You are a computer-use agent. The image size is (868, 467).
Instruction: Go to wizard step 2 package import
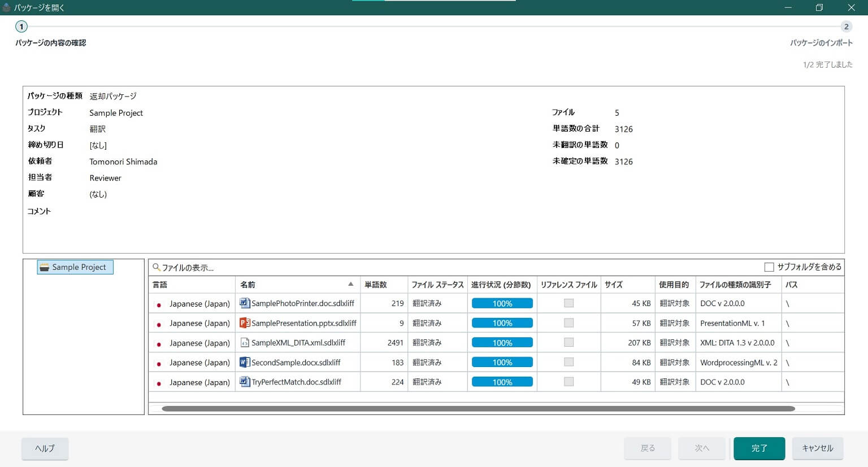tap(846, 27)
